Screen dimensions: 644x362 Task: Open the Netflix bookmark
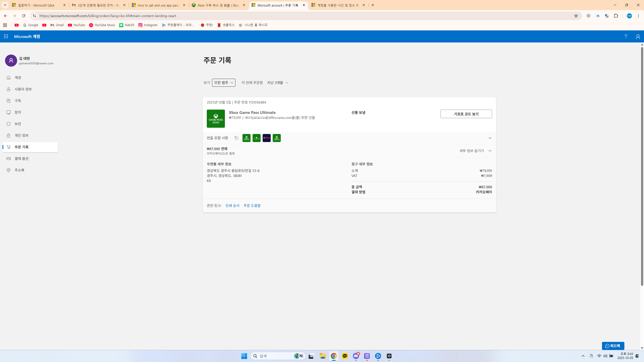[226, 25]
